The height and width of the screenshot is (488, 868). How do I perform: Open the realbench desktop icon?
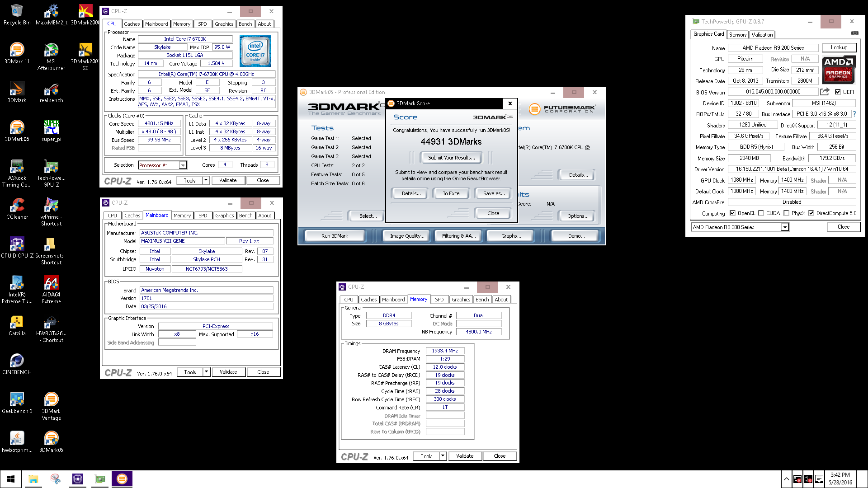pyautogui.click(x=51, y=92)
